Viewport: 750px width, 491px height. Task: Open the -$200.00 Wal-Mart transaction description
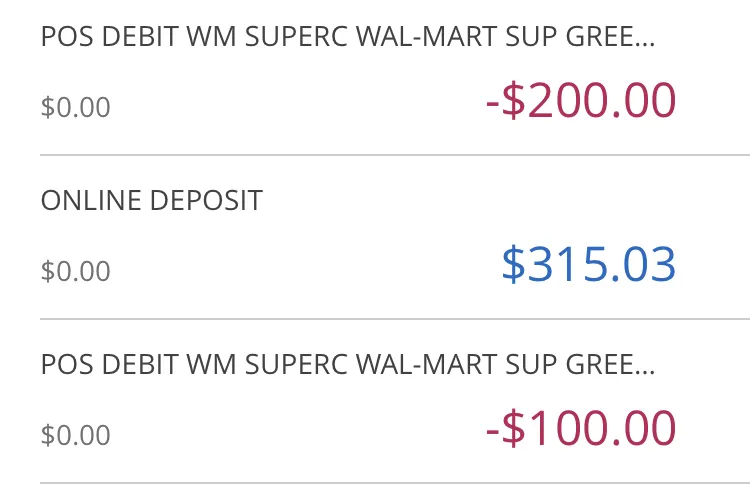click(x=348, y=36)
